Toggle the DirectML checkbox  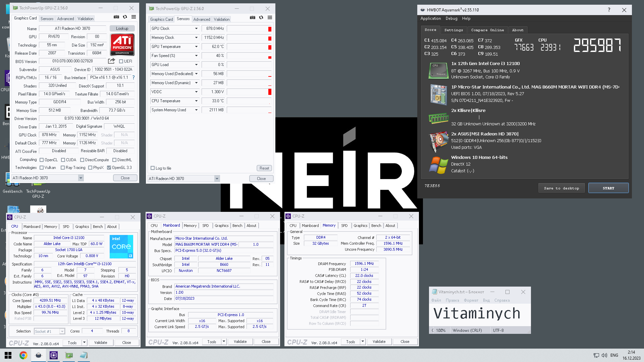114,160
